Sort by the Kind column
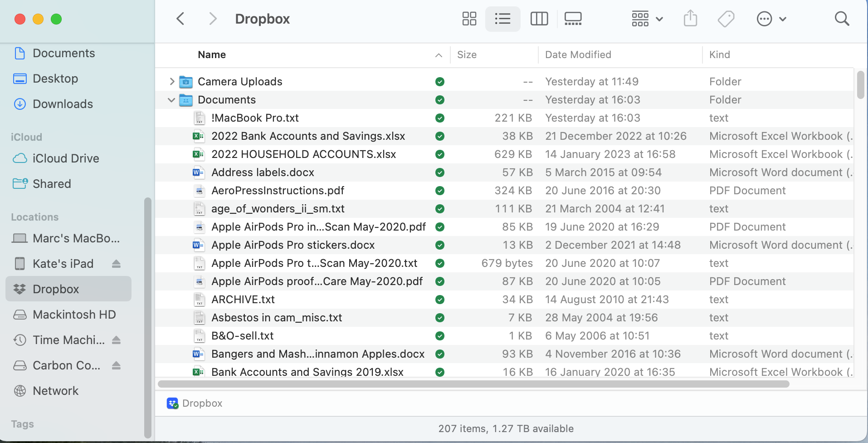This screenshot has width=868, height=443. click(719, 54)
